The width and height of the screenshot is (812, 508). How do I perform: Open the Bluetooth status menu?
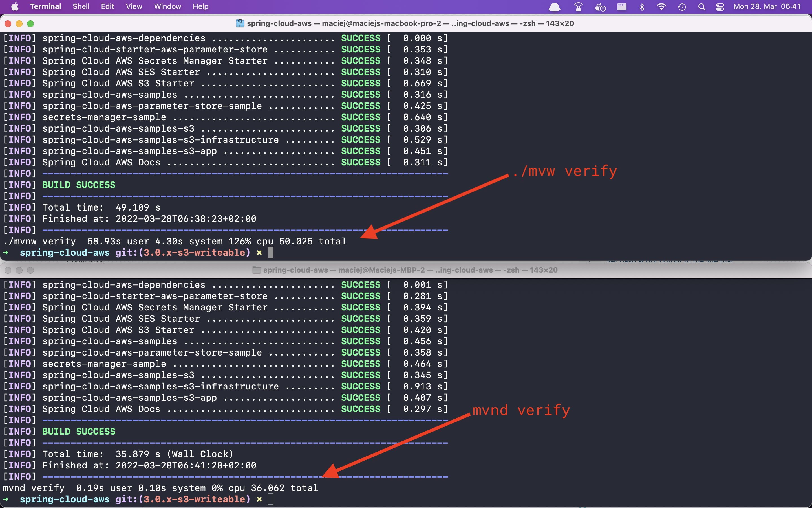click(642, 7)
